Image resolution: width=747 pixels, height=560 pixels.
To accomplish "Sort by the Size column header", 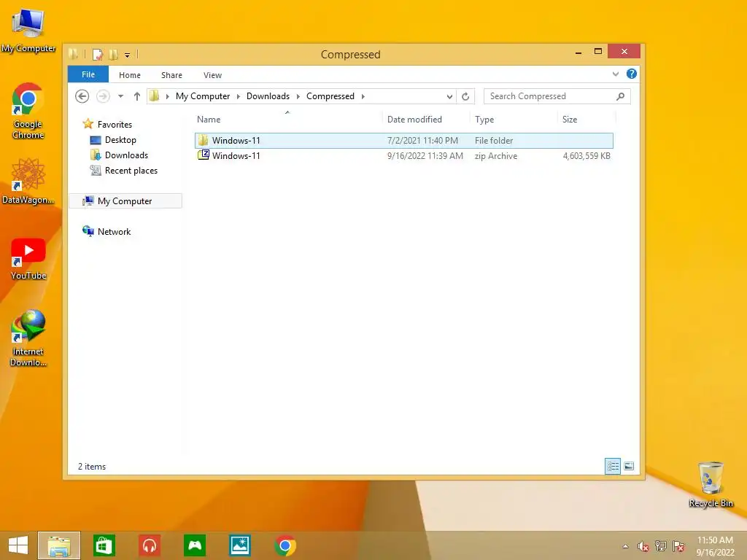I will pyautogui.click(x=587, y=120).
